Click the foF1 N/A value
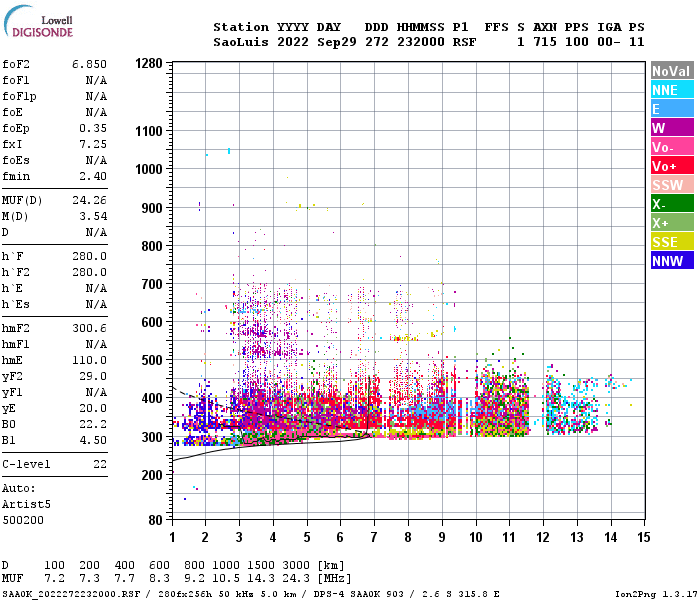The height and width of the screenshot is (600, 700). (96, 80)
